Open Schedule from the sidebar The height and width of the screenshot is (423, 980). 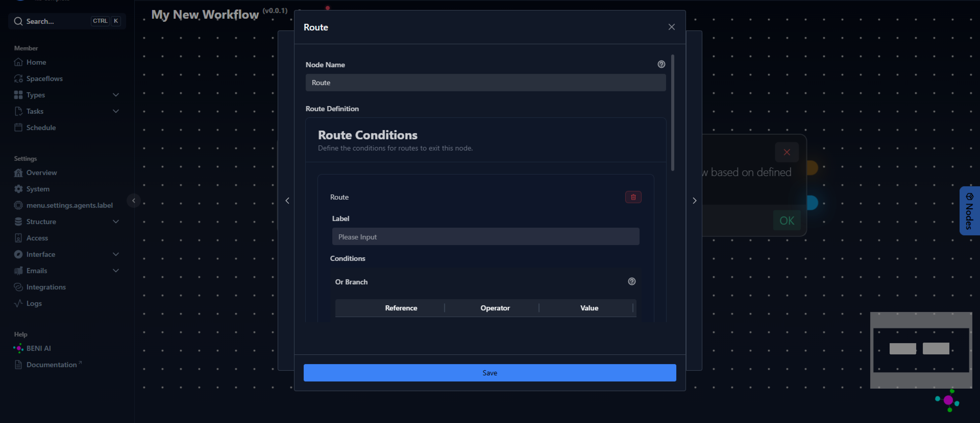(41, 128)
